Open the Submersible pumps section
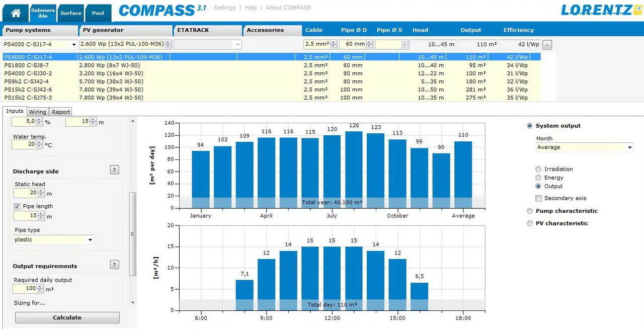This screenshot has height=329, width=644. [43, 13]
